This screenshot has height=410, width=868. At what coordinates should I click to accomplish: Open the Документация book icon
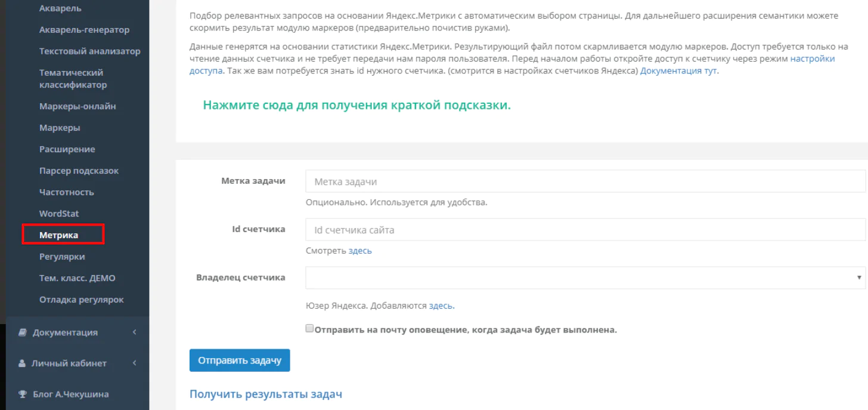(x=23, y=332)
